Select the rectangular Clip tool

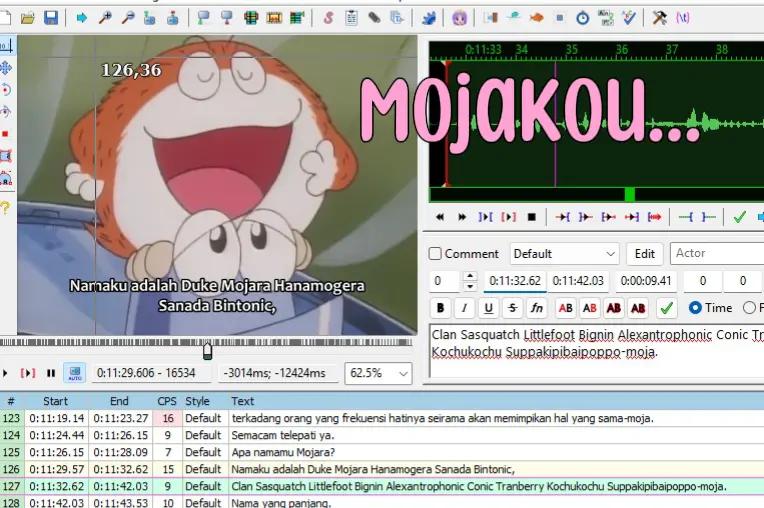pyautogui.click(x=6, y=156)
